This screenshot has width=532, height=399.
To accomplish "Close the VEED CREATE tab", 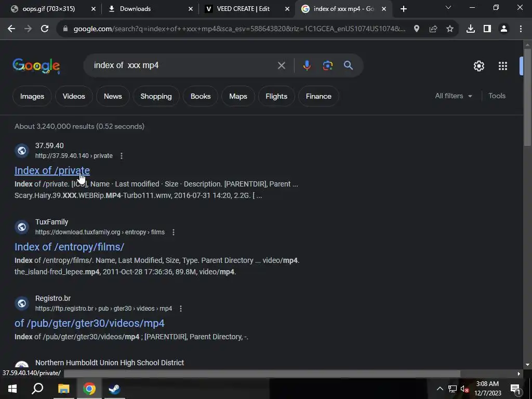I will pos(287,9).
